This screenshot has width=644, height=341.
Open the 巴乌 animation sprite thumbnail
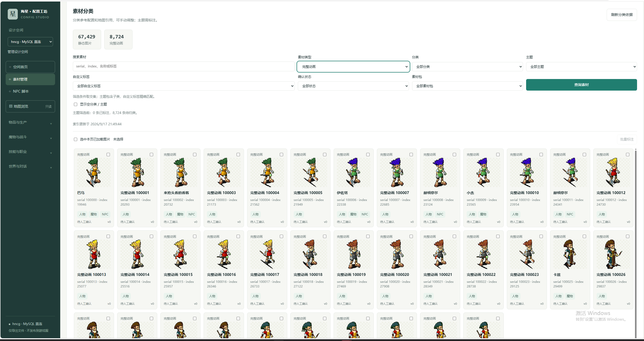coord(94,172)
